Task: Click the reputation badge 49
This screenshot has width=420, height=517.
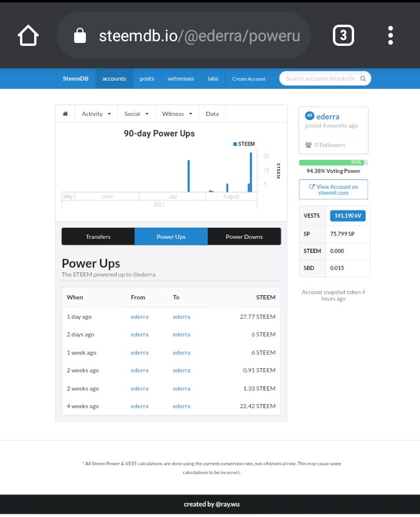Action: [x=309, y=116]
